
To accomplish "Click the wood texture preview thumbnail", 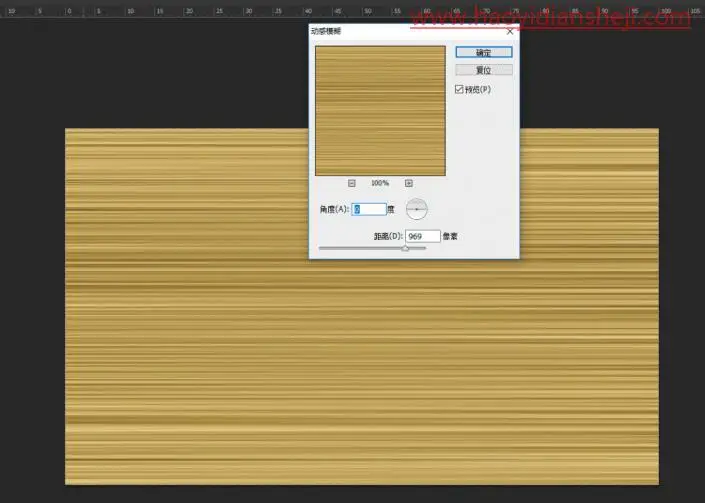I will [x=380, y=111].
